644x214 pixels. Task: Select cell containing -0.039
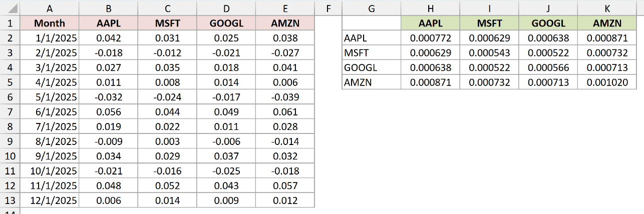click(x=285, y=97)
